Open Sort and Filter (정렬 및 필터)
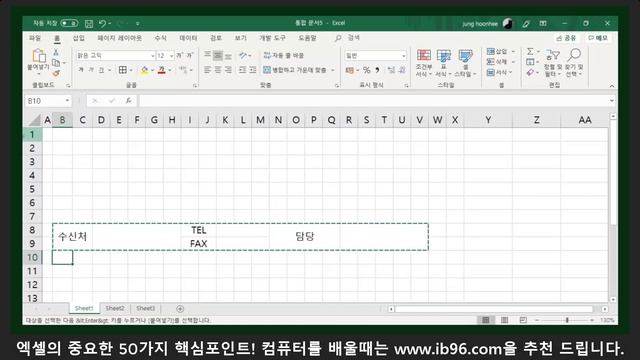640x360 pixels. [x=553, y=63]
